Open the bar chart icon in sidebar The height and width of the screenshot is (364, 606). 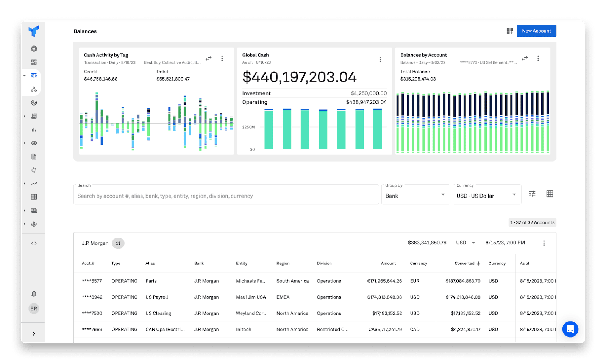(34, 130)
